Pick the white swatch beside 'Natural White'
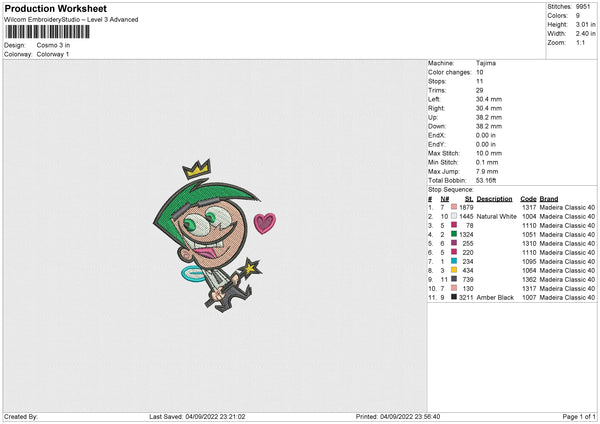The image size is (600, 424). 454,216
